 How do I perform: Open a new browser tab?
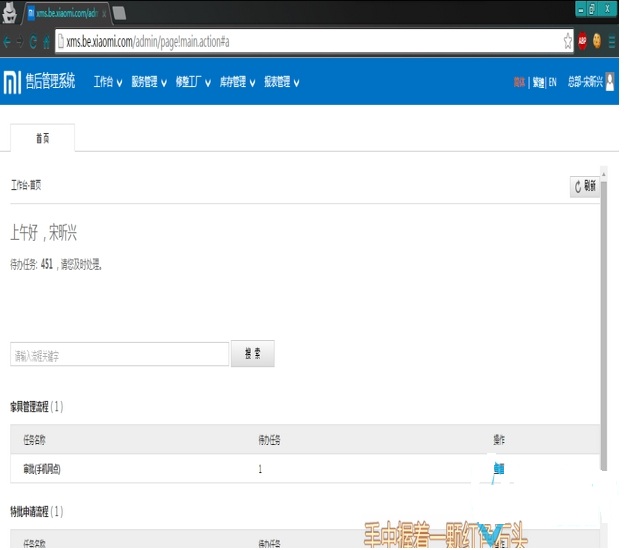click(119, 13)
